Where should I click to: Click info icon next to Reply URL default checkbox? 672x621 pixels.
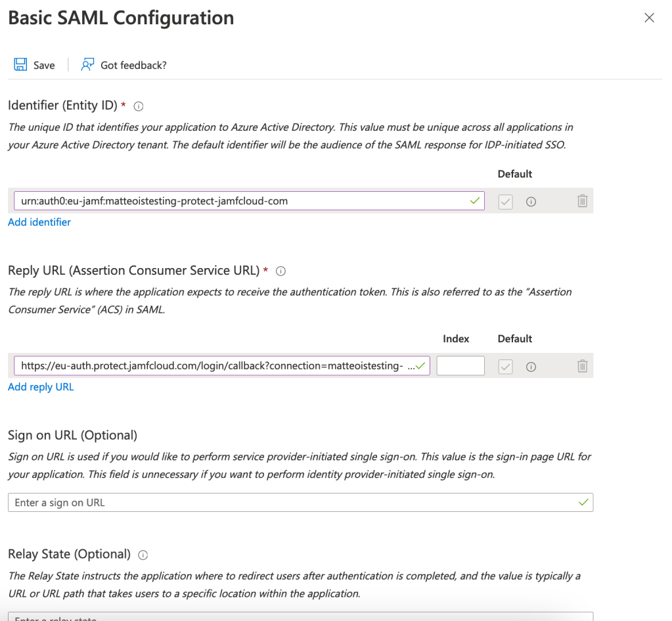pos(531,367)
